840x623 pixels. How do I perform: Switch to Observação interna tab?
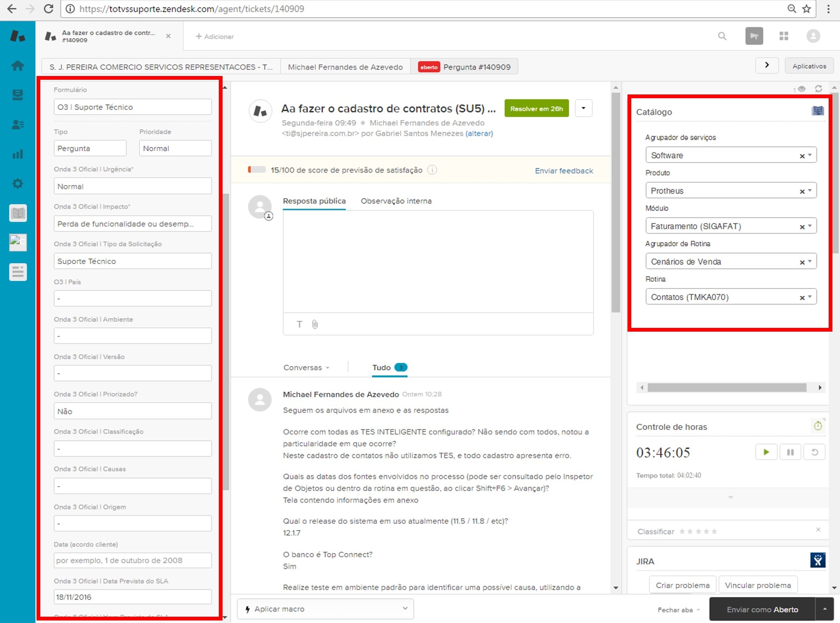pyautogui.click(x=396, y=201)
